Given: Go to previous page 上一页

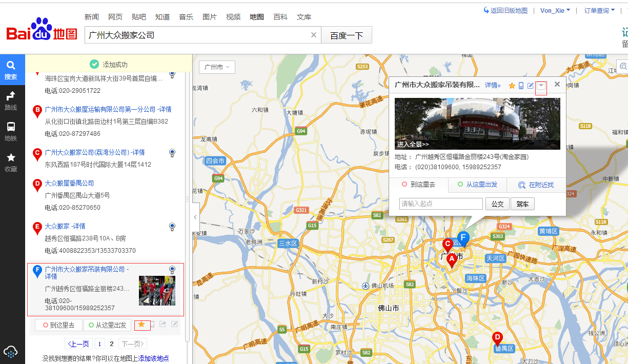Looking at the screenshot, I should click(79, 344).
